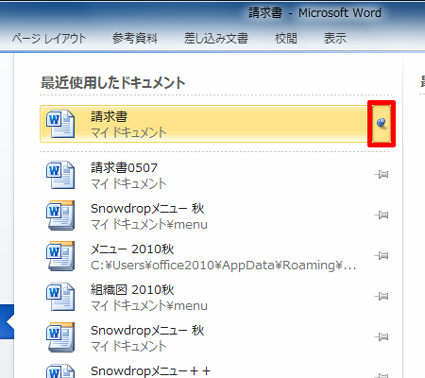Switch to the 差し込み文書 tab

pyautogui.click(x=216, y=39)
